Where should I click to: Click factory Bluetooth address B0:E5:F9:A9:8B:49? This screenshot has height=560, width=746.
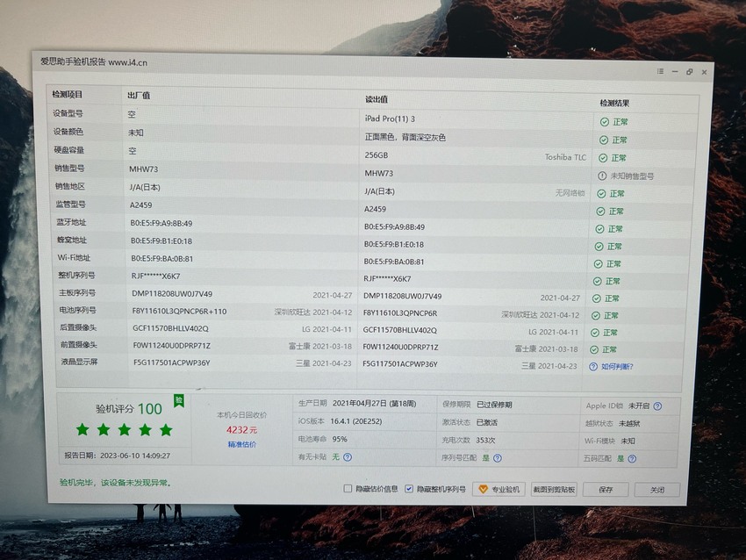pos(161,223)
